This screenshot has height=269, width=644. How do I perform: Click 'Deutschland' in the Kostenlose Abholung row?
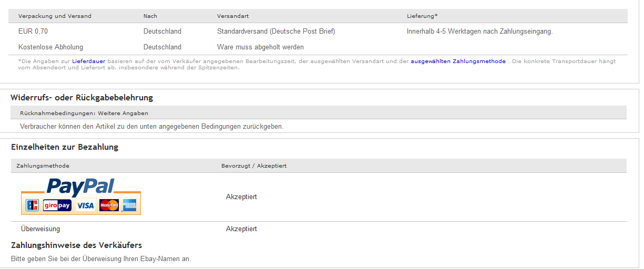[162, 47]
